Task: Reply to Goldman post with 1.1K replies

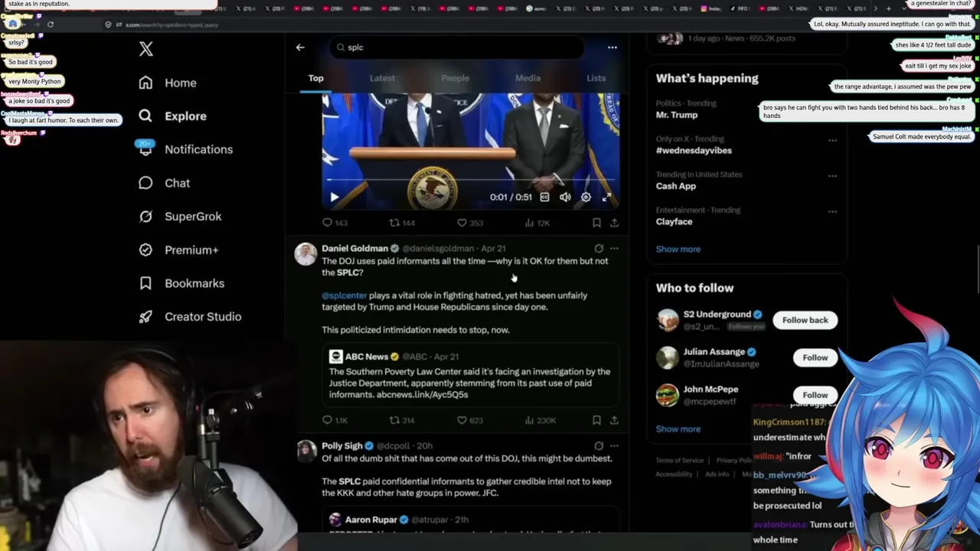Action: click(x=335, y=420)
